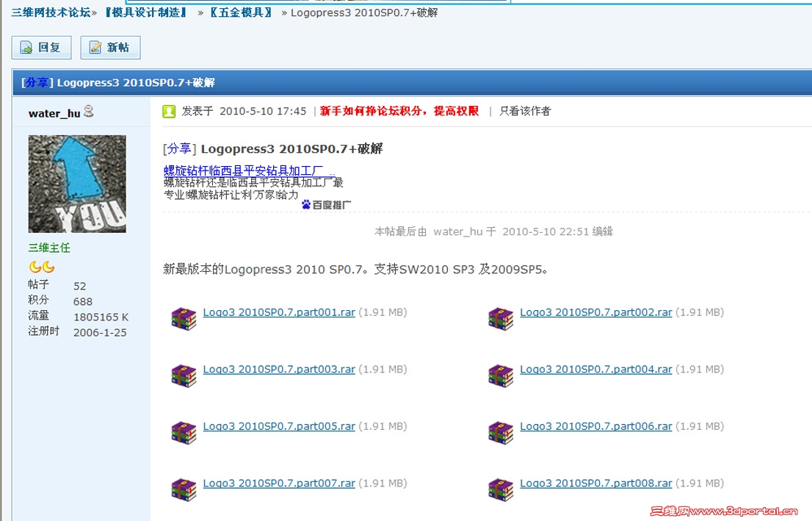Click the WinRAR icon beside part005.rar
Screen dimensions: 812x521
[x=183, y=432]
